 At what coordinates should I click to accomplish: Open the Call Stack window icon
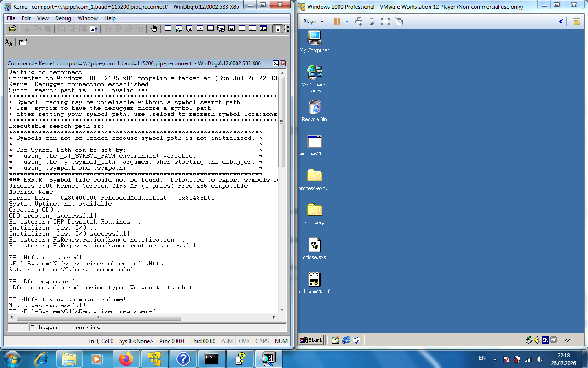[221, 29]
